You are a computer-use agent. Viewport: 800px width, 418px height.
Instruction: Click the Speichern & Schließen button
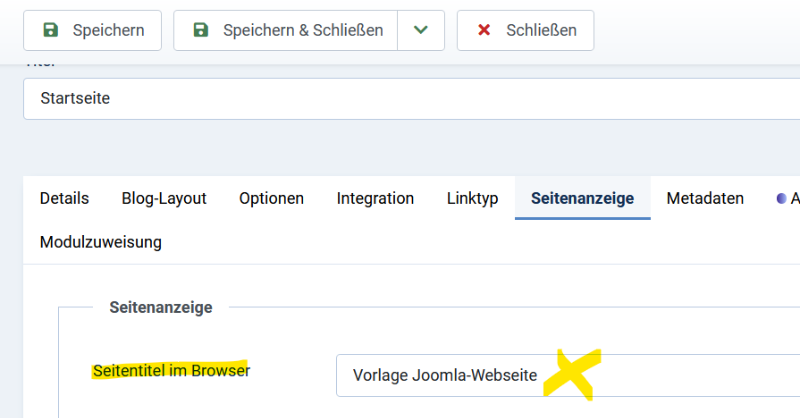click(286, 30)
